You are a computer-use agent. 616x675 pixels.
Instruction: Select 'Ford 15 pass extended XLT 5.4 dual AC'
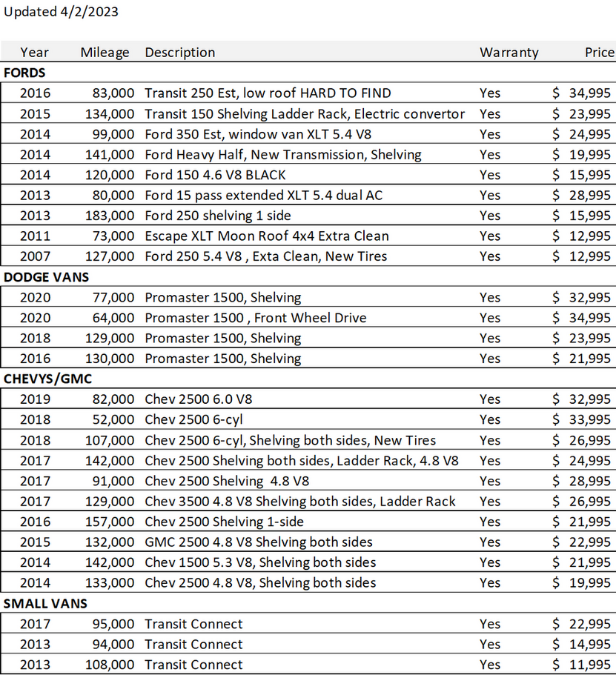point(264,196)
